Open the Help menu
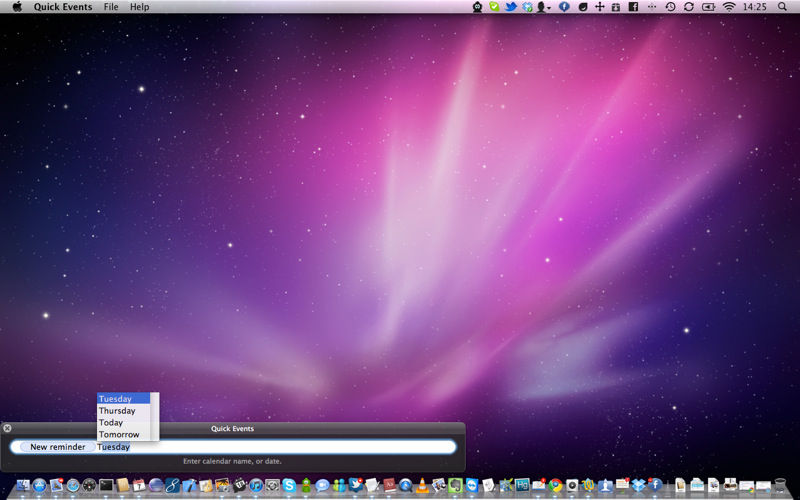This screenshot has width=800, height=500. pos(139,7)
